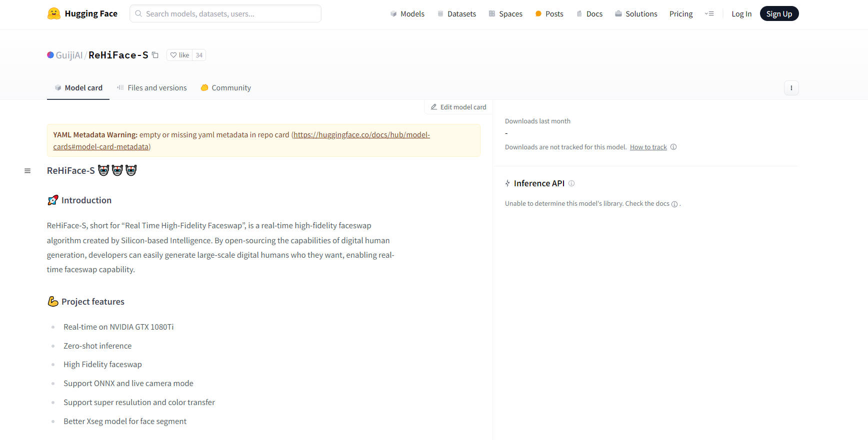Open the How to track link
The height and width of the screenshot is (440, 868).
(648, 147)
